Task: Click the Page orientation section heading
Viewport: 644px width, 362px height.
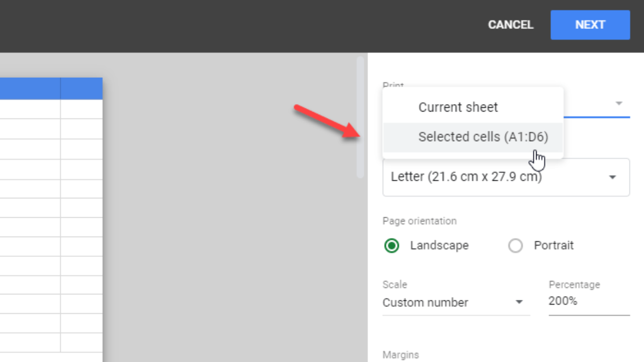Action: 419,221
